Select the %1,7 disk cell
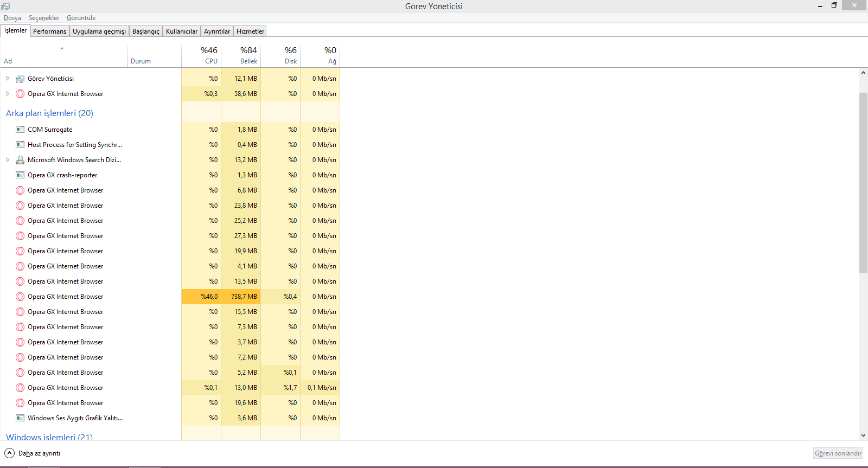868x468 pixels. pos(280,388)
